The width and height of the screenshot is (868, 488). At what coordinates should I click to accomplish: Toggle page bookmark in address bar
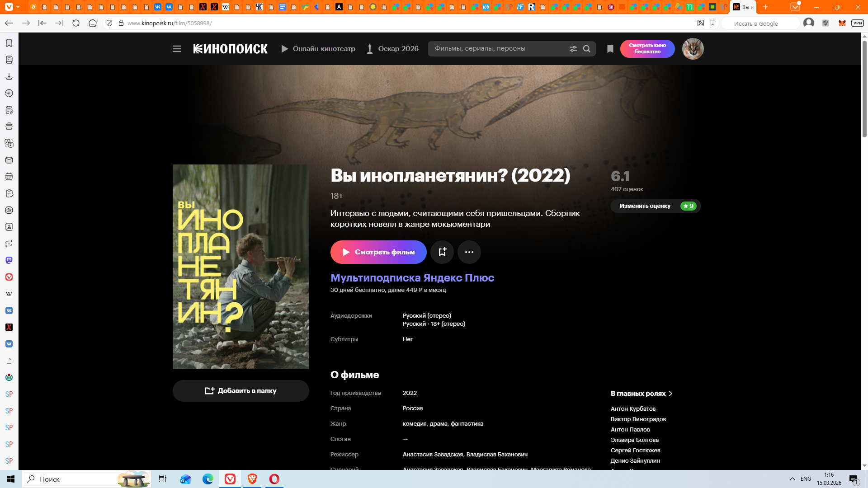pos(712,23)
